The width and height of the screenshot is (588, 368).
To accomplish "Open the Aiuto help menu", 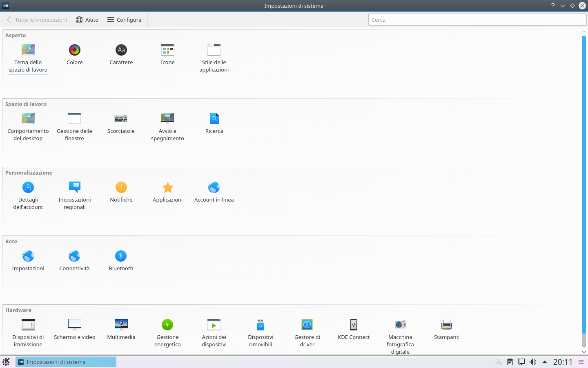I will click(x=87, y=20).
